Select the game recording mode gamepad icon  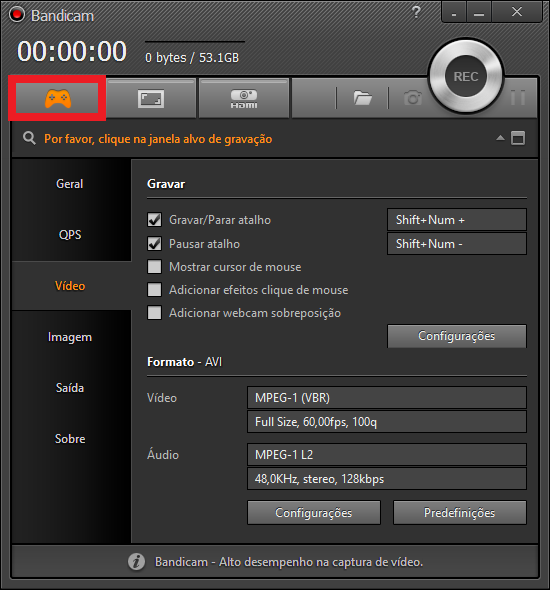coord(58,99)
